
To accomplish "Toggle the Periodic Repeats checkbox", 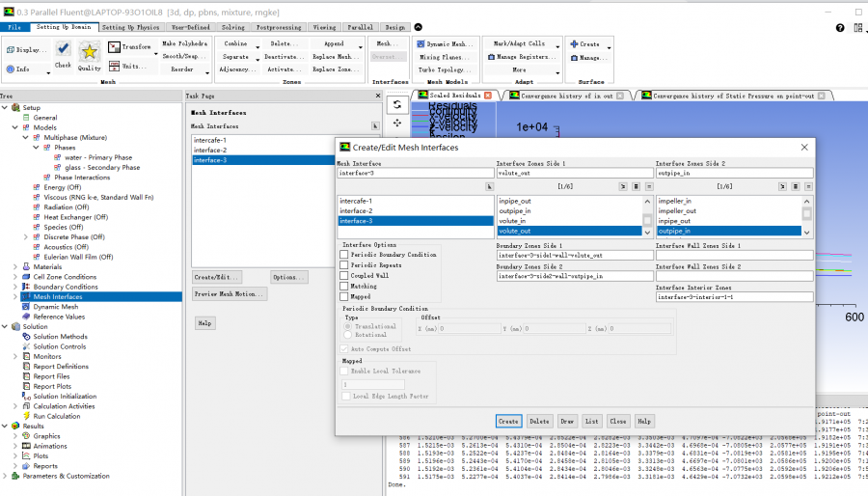I will [x=344, y=265].
